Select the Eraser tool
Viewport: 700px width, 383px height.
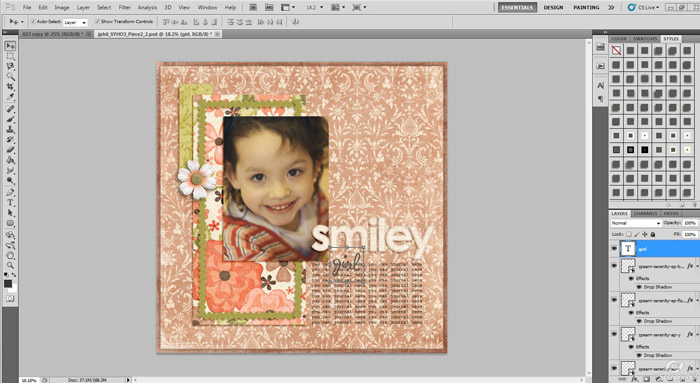coord(10,150)
